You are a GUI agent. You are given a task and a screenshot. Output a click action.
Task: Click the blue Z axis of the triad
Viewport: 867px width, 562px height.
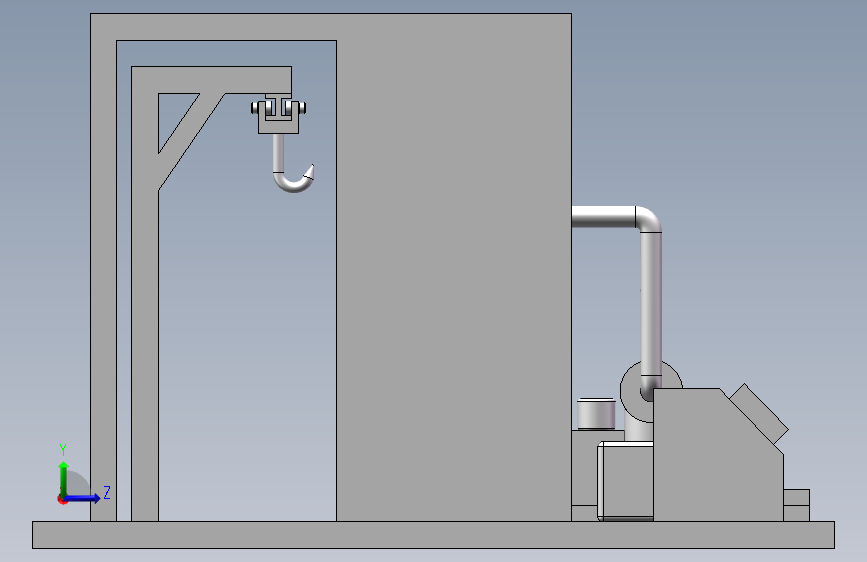coord(83,498)
